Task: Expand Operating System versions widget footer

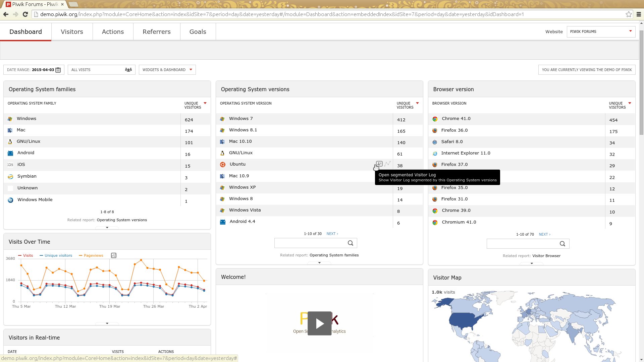Action: [x=319, y=263]
